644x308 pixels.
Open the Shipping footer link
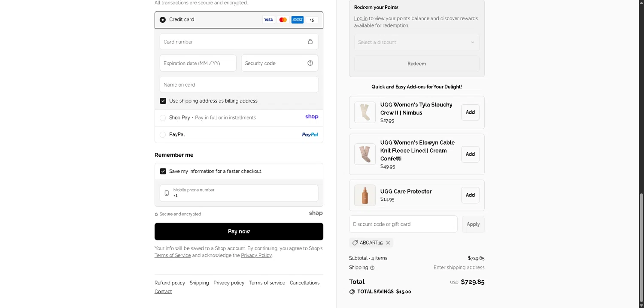coord(199,283)
